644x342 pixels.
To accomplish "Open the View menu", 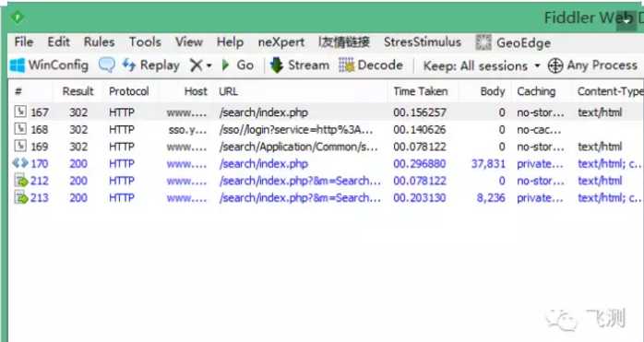I will [189, 41].
